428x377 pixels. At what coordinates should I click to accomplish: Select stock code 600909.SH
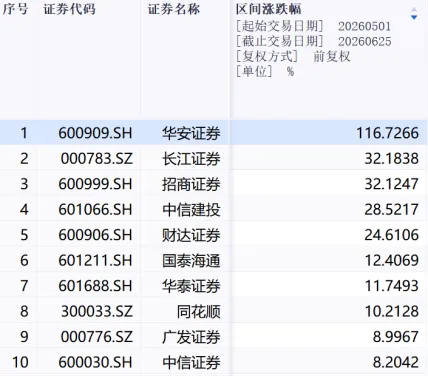pos(95,133)
